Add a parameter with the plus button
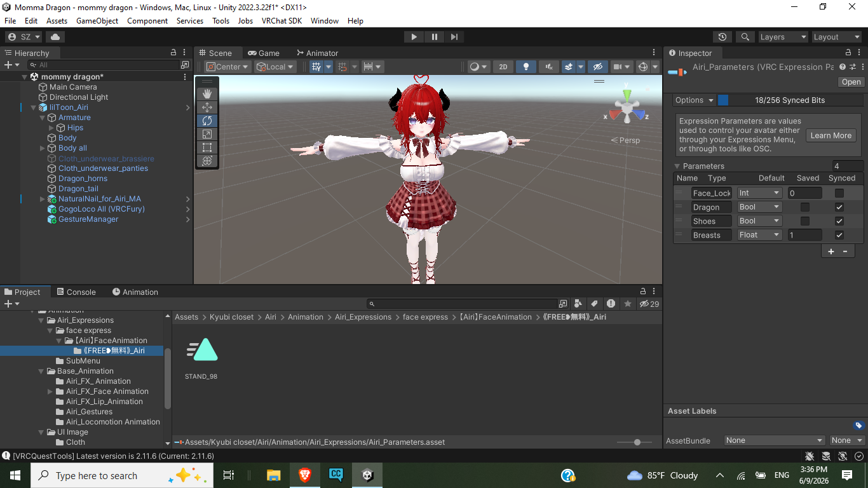Screen dimensions: 868x488 pos(831,252)
